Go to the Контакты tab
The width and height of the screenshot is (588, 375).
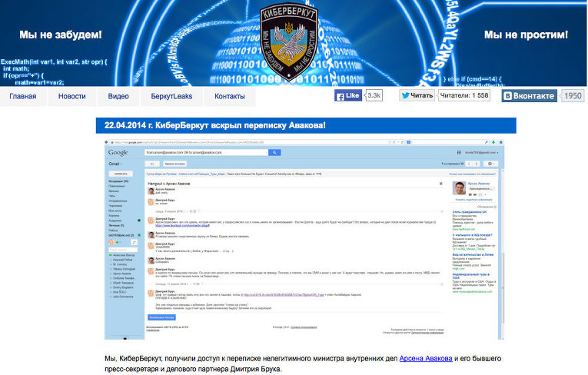(x=229, y=96)
